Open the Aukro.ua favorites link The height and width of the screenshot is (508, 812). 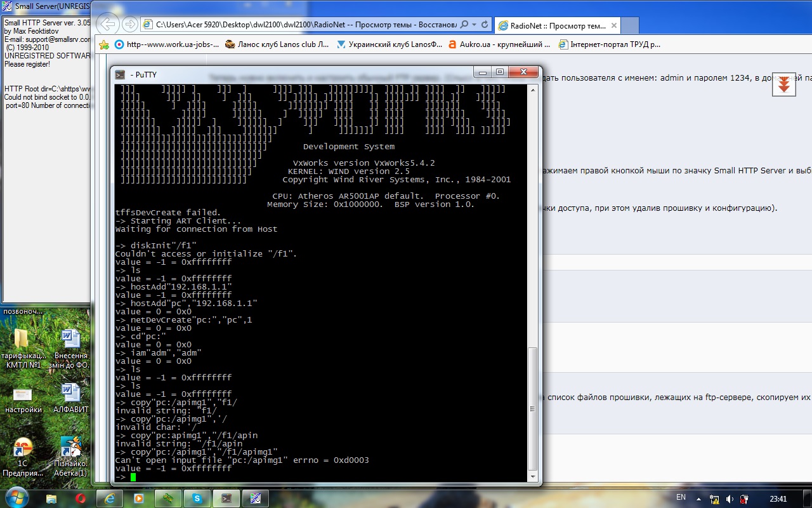pos(499,44)
